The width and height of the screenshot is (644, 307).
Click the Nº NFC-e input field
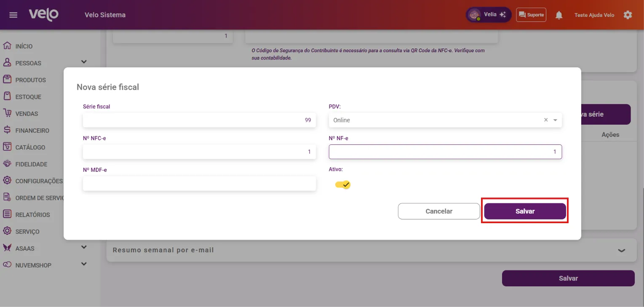click(x=199, y=152)
